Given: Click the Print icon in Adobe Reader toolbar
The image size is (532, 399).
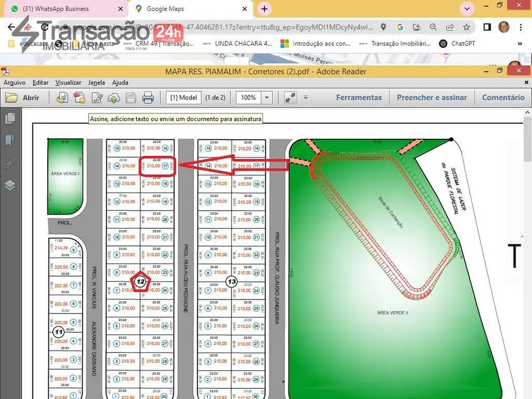Looking at the screenshot, I should pos(148,98).
